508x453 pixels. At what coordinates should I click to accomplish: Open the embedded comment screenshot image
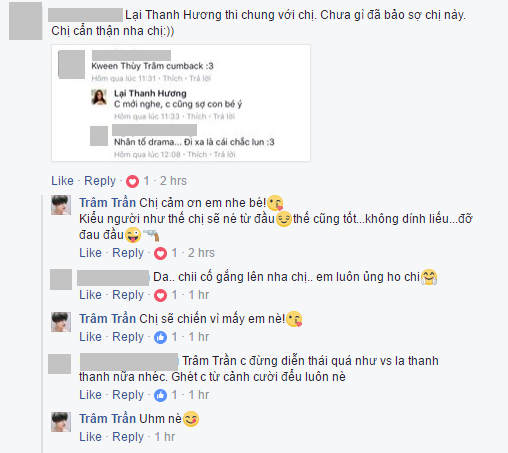(x=181, y=103)
